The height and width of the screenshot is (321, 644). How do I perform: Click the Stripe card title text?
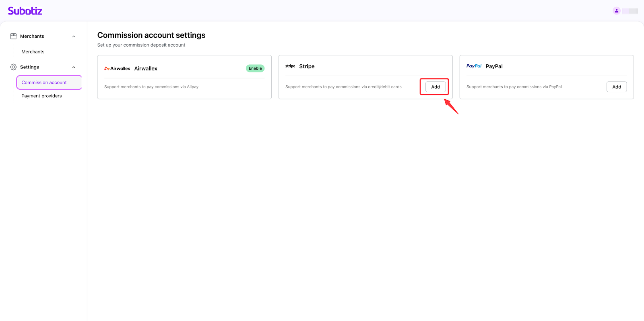307,66
